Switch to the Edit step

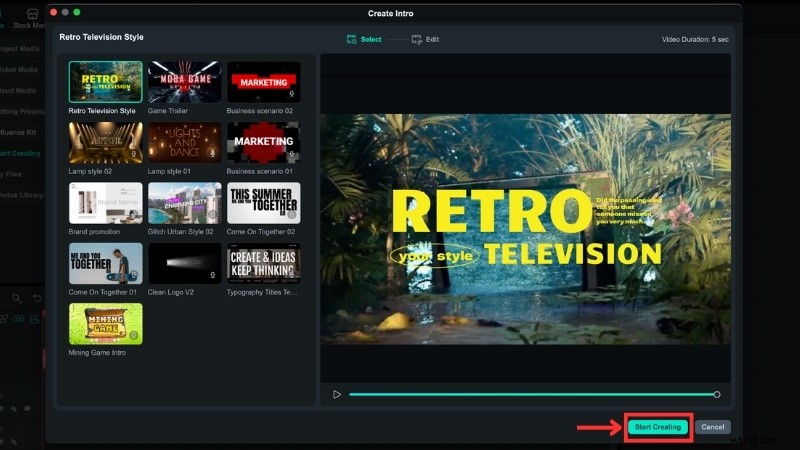(x=431, y=39)
